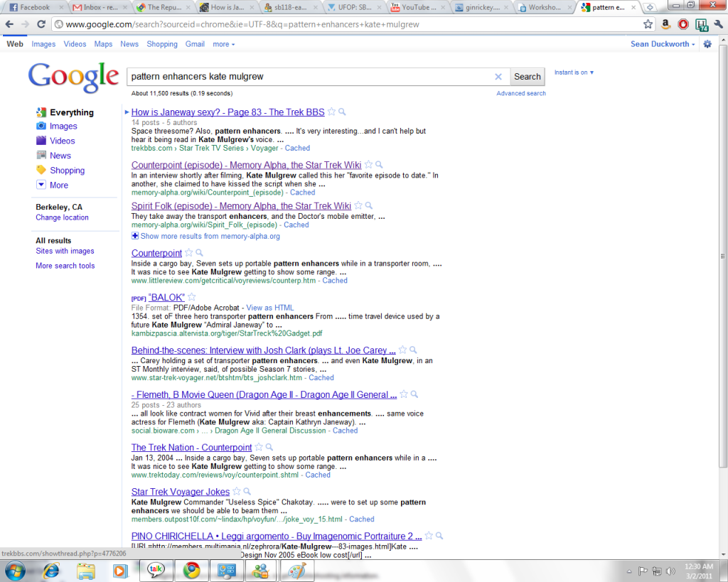The image size is (728, 582).
Task: Select Videos in left sidebar
Action: [x=63, y=141]
